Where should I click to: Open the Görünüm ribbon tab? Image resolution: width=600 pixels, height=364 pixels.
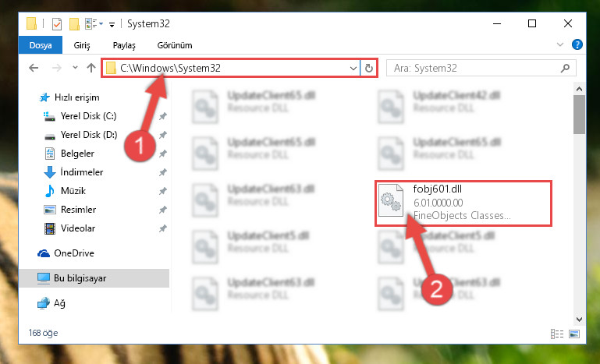tap(175, 45)
